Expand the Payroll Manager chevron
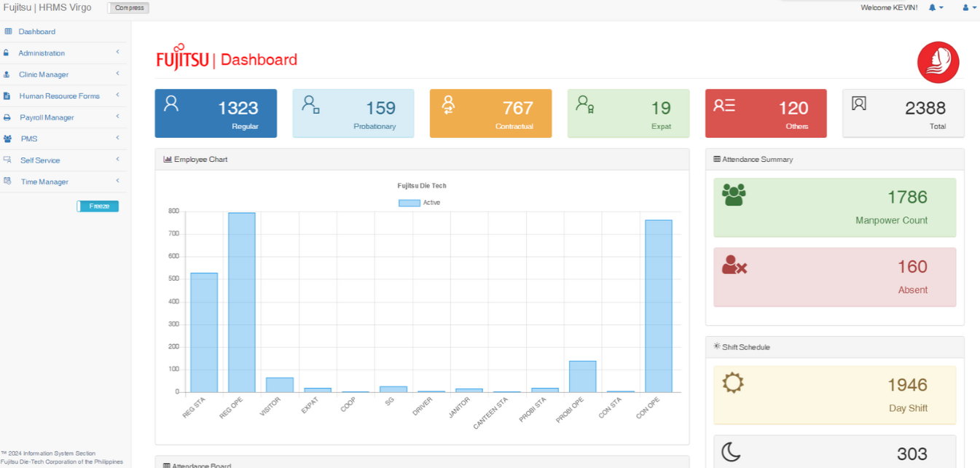Image resolution: width=980 pixels, height=468 pixels. tap(117, 117)
